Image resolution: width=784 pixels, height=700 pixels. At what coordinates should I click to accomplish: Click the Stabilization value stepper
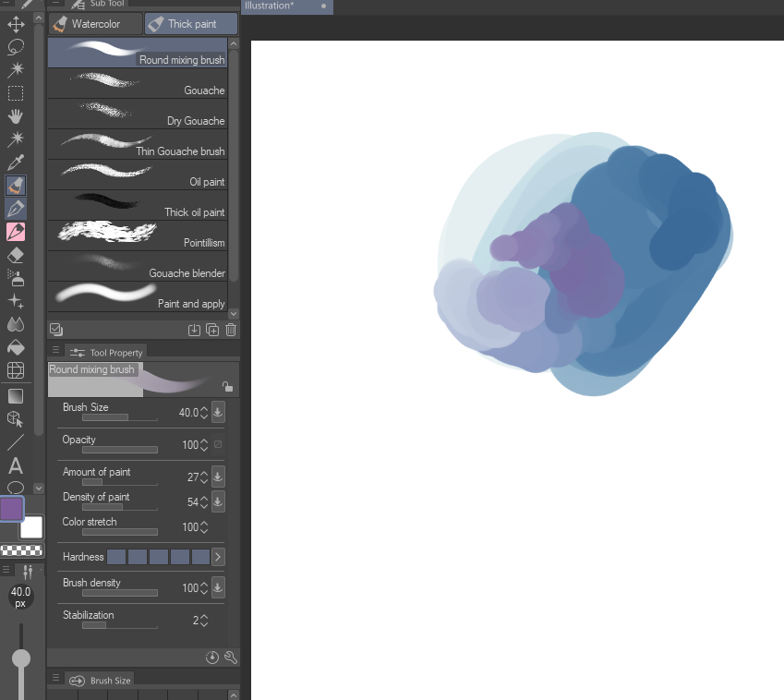(x=204, y=621)
